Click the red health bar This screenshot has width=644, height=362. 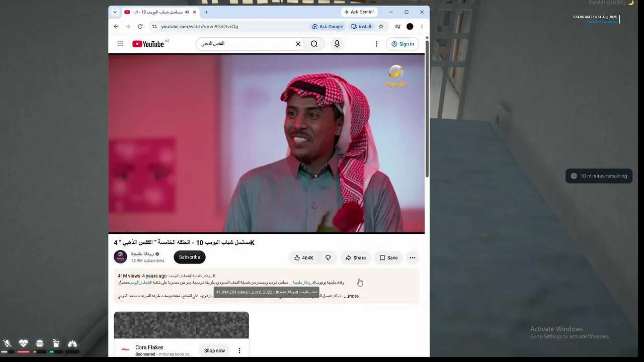tap(24, 352)
